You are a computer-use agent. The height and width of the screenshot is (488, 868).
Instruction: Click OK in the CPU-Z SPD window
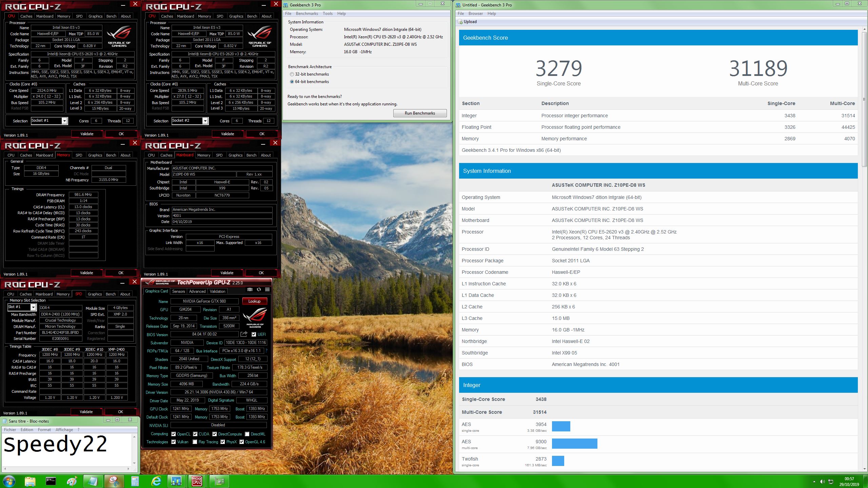coord(120,412)
